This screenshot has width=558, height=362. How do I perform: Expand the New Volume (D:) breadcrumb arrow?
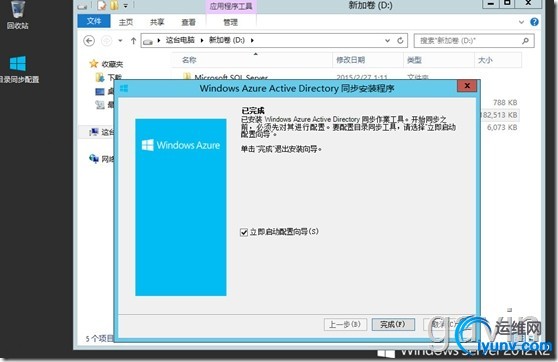pos(252,40)
